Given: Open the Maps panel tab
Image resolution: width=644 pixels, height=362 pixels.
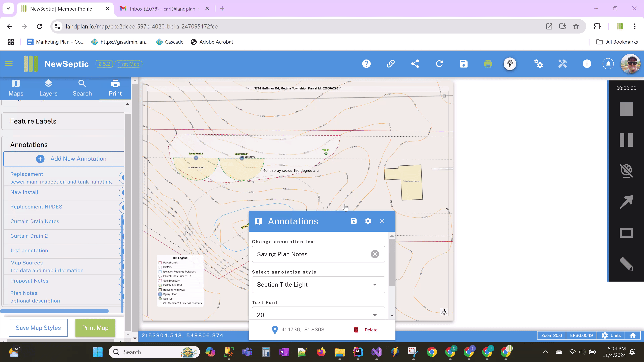Looking at the screenshot, I should [x=16, y=87].
